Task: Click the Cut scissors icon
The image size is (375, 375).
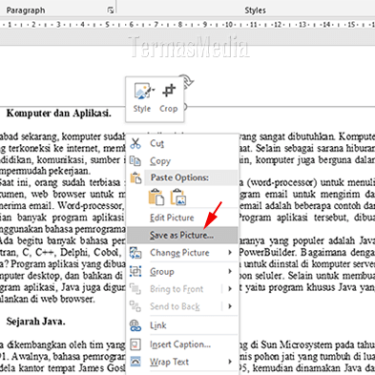Action: [135, 143]
